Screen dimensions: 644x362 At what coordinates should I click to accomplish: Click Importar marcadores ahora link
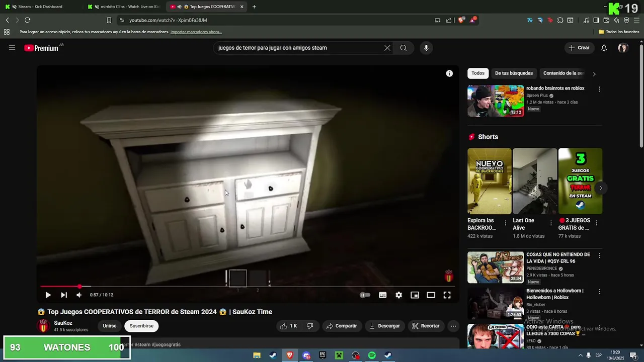coord(196,32)
